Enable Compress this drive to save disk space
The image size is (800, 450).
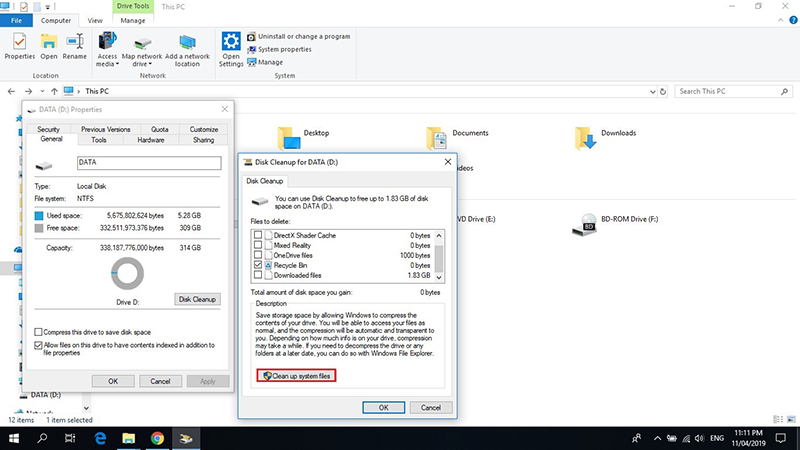pyautogui.click(x=39, y=332)
